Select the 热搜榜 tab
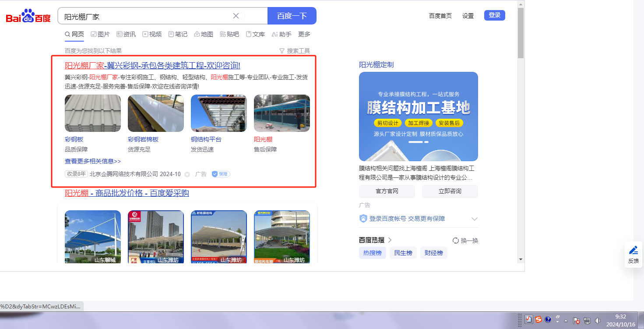 (373, 253)
